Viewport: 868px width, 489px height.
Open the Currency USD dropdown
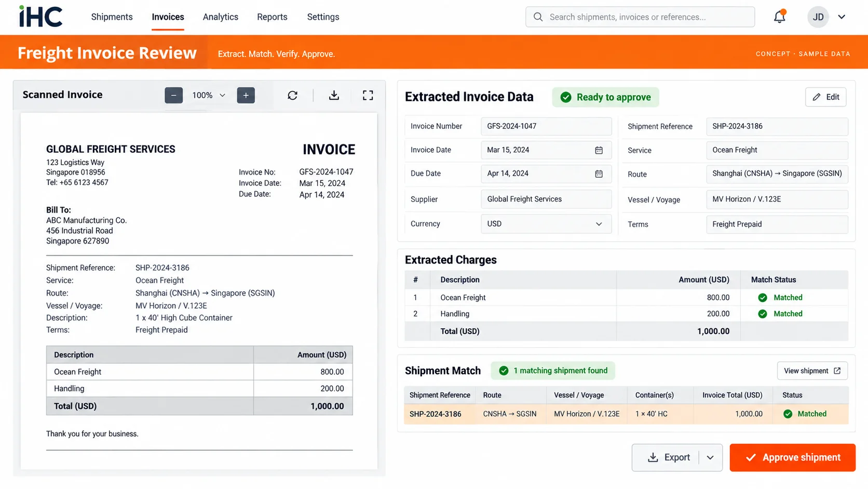click(x=546, y=224)
